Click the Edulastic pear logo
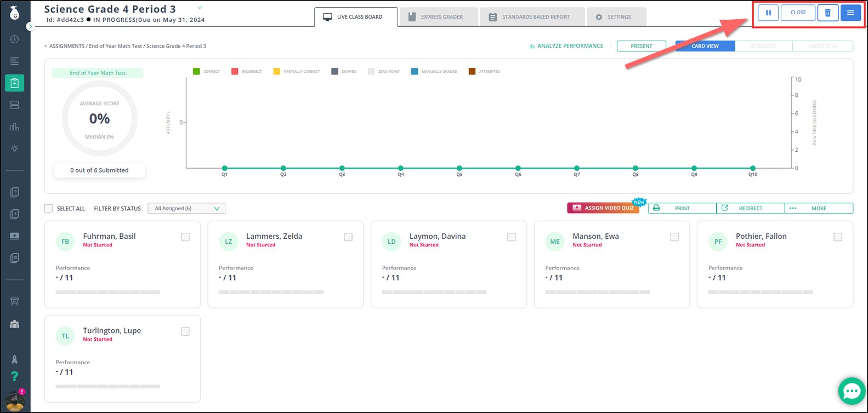868x413 pixels. 14,13
